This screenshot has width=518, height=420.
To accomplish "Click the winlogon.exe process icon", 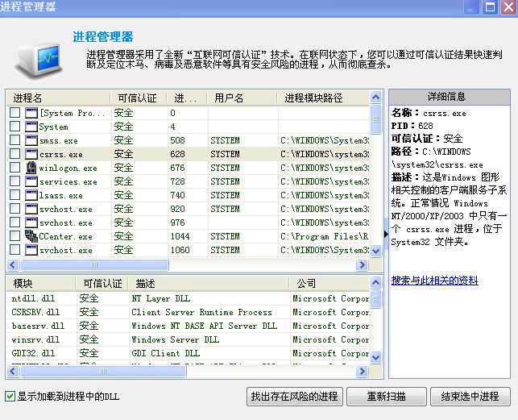I will point(31,168).
